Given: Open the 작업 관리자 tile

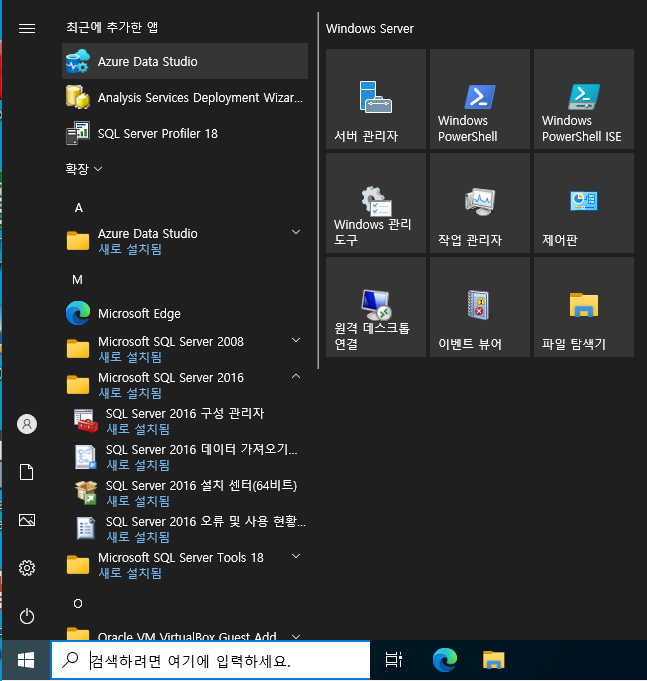Looking at the screenshot, I should pos(480,203).
